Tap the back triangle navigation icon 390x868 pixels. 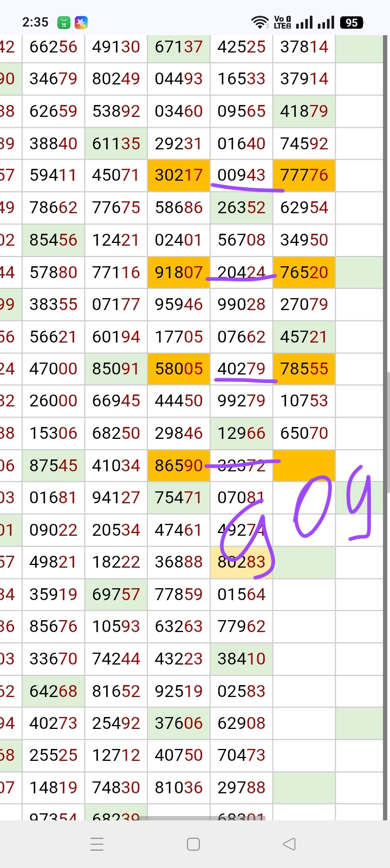[289, 844]
